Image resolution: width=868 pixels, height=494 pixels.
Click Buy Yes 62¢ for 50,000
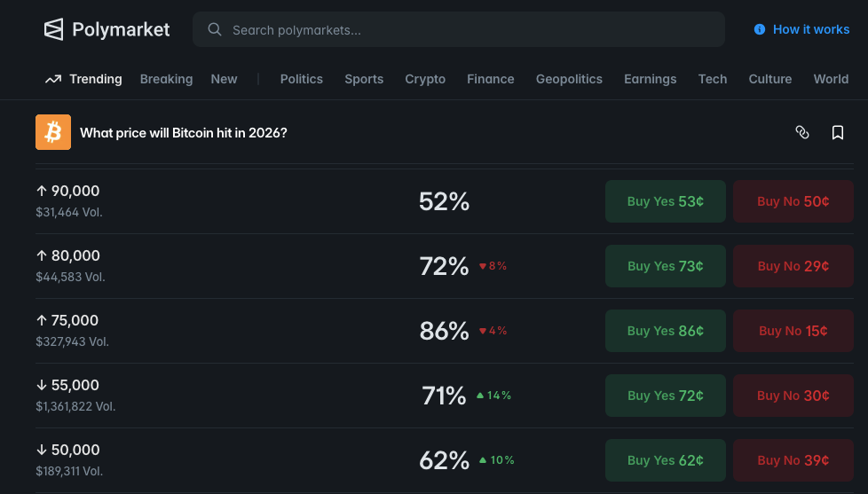coord(665,460)
